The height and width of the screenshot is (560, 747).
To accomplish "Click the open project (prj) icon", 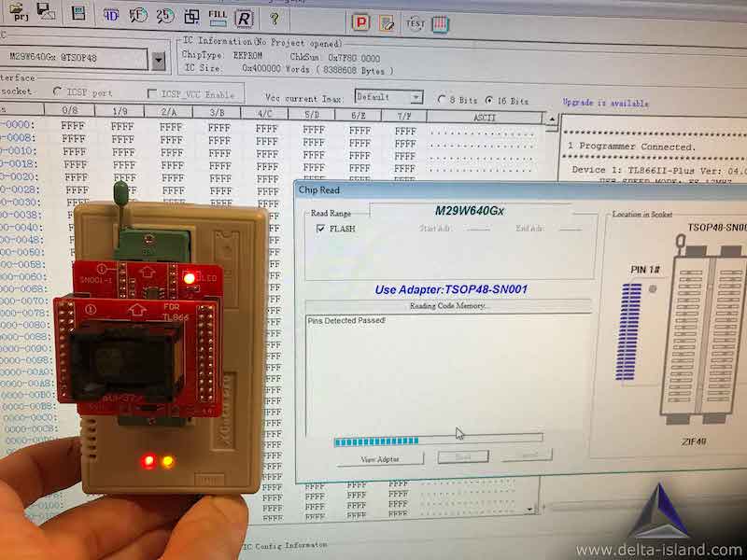I will (x=18, y=12).
